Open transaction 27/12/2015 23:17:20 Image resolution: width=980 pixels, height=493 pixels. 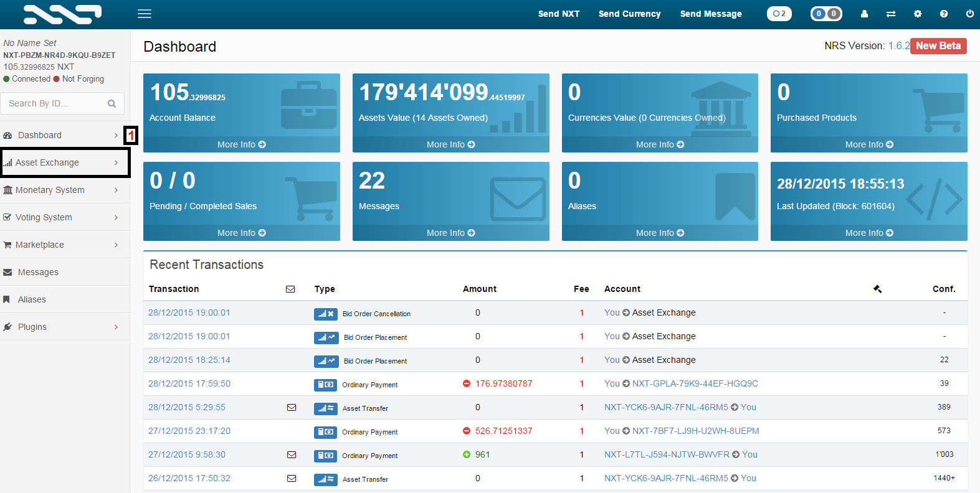pos(189,431)
